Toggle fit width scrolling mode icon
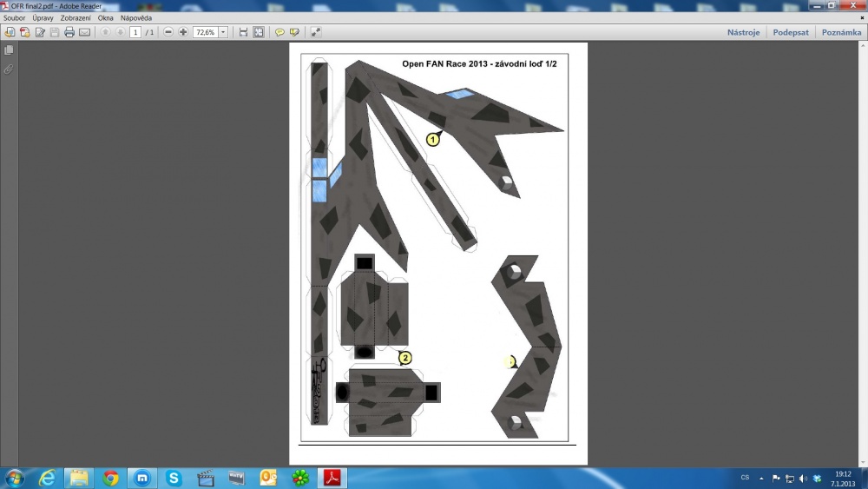868x489 pixels. pos(243,32)
